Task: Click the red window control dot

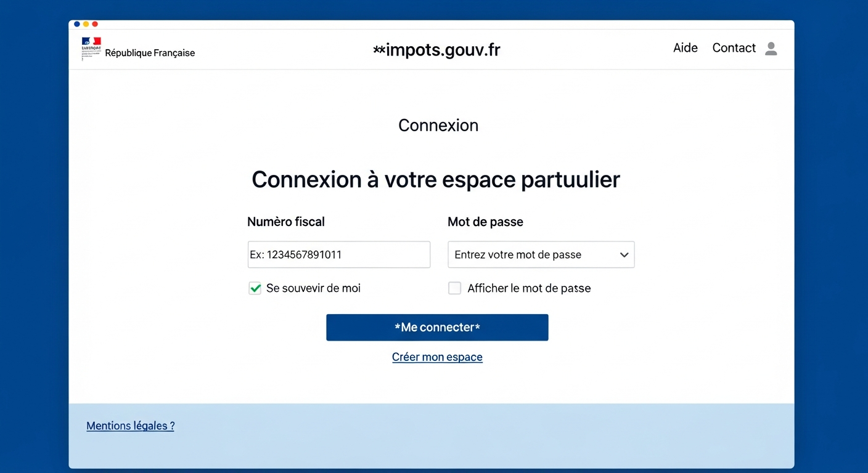Action: (x=95, y=24)
